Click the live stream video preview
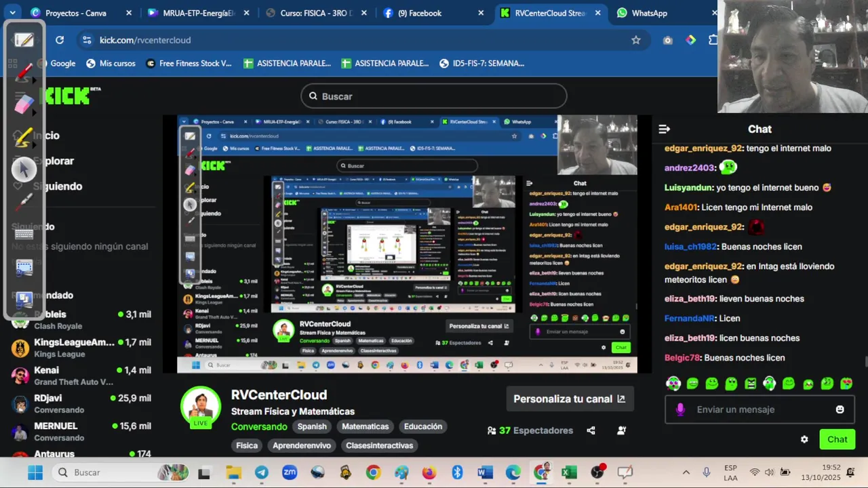The width and height of the screenshot is (868, 488). point(407,244)
